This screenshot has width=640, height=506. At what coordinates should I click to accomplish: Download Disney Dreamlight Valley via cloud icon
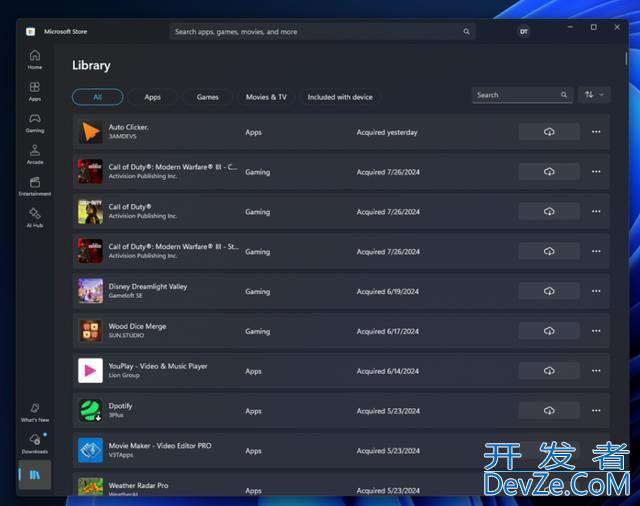coord(549,291)
